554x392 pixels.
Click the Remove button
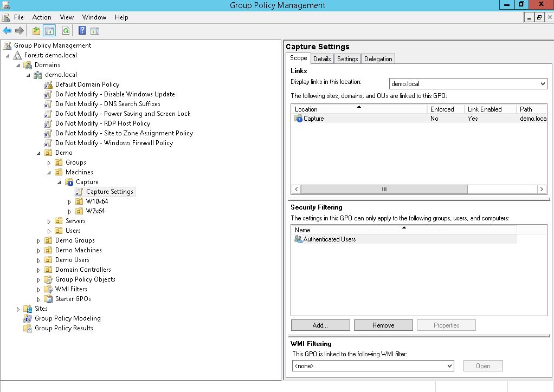(383, 325)
